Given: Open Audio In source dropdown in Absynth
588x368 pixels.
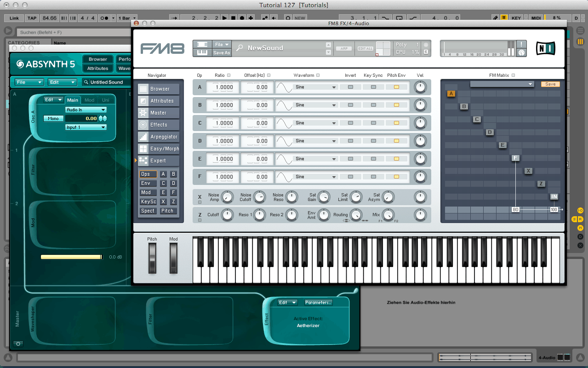Looking at the screenshot, I should 86,110.
